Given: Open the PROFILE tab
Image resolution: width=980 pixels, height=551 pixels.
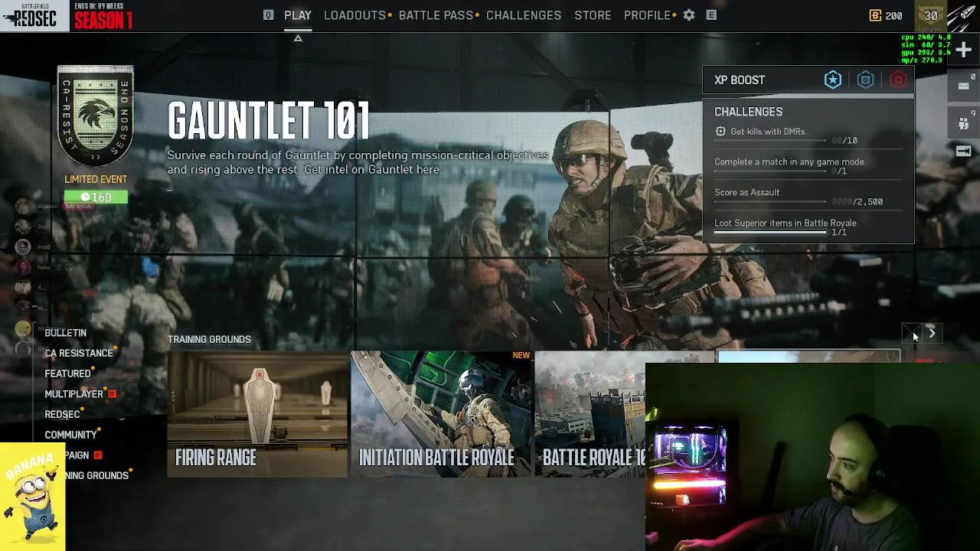Looking at the screenshot, I should pos(647,15).
